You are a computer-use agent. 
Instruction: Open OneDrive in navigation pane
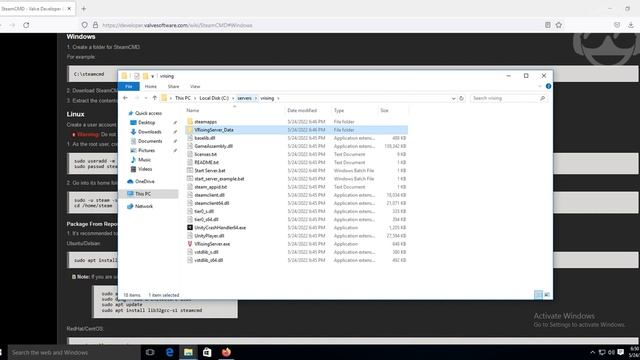point(144,181)
